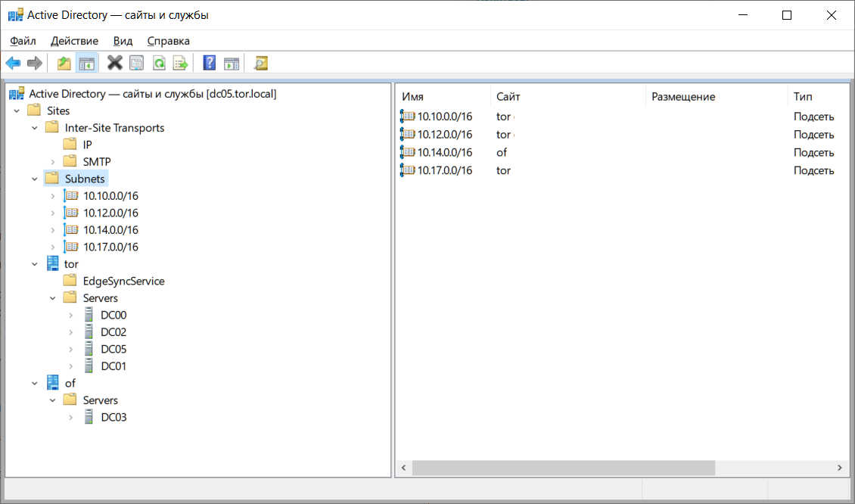Open Properties via the toolbar icon
855x504 pixels.
click(x=136, y=64)
